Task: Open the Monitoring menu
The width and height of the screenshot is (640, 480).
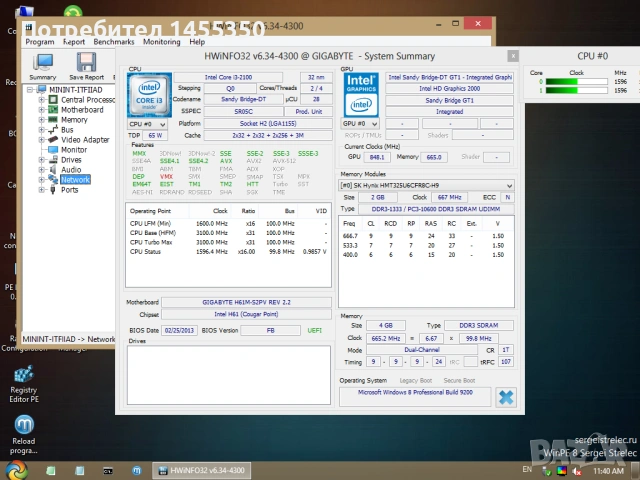Action: [161, 42]
